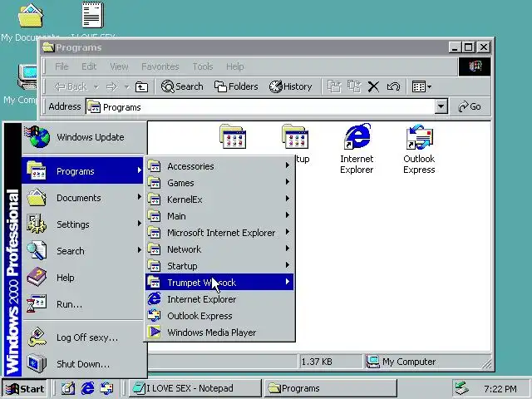Launch Windows Media Player from submenu

pos(219,332)
